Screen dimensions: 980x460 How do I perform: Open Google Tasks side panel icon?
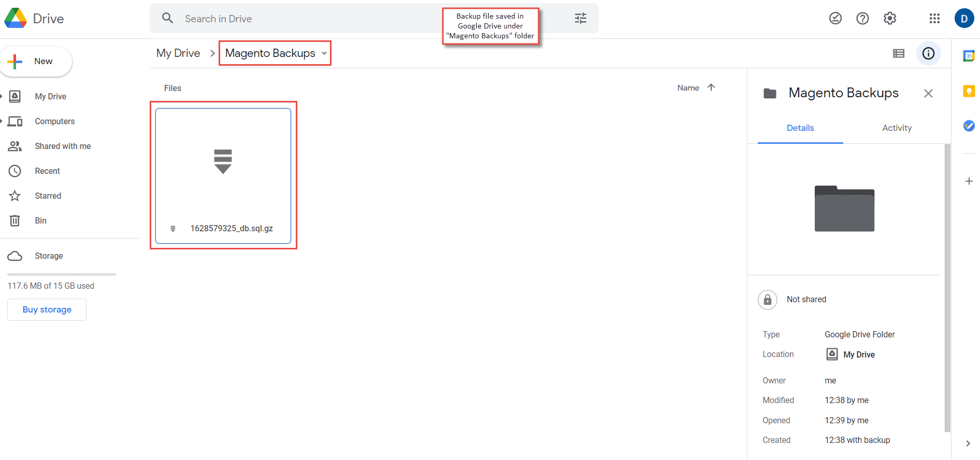[x=969, y=126]
